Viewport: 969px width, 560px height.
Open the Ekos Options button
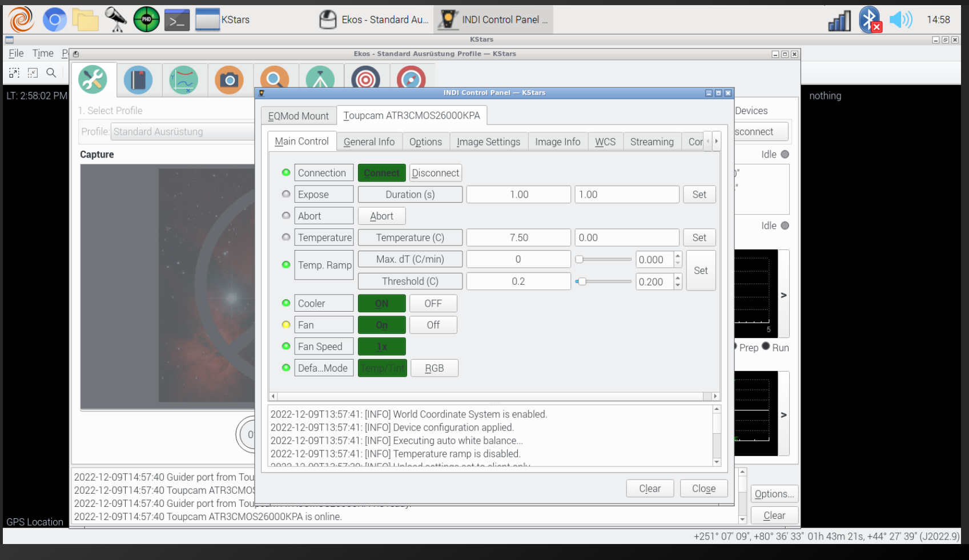click(x=774, y=494)
